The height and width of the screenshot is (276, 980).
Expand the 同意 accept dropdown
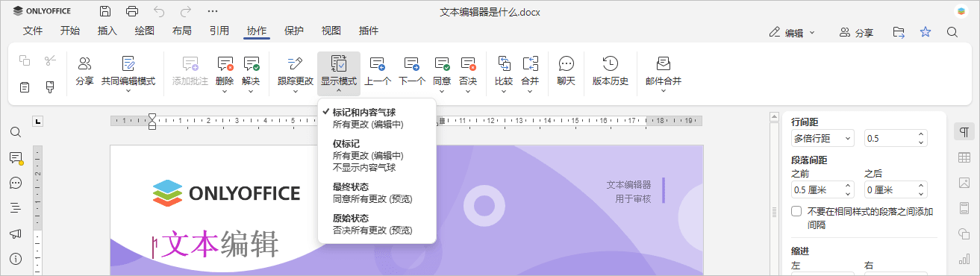(442, 91)
